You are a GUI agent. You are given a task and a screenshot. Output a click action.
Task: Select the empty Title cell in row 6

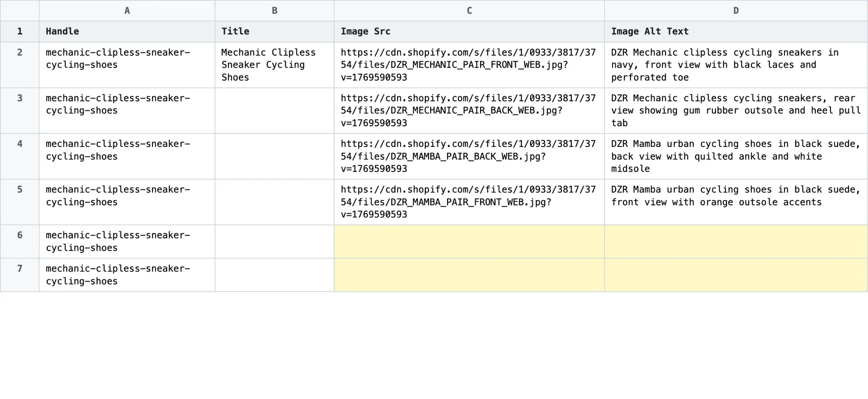coord(275,242)
